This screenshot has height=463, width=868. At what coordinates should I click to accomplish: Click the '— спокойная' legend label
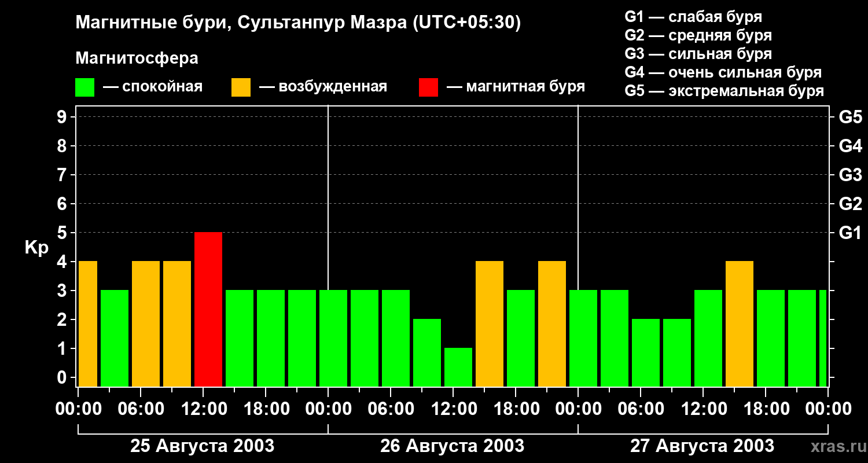coord(153,87)
